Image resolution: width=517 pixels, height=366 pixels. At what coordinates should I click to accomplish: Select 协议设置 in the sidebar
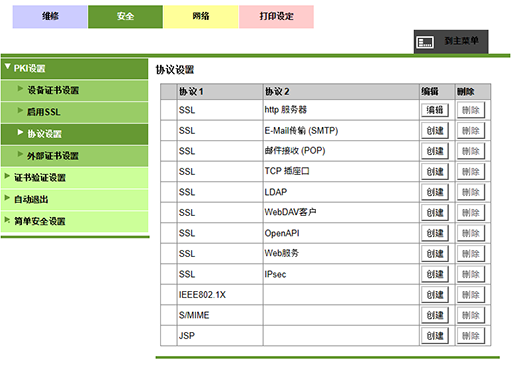75,134
